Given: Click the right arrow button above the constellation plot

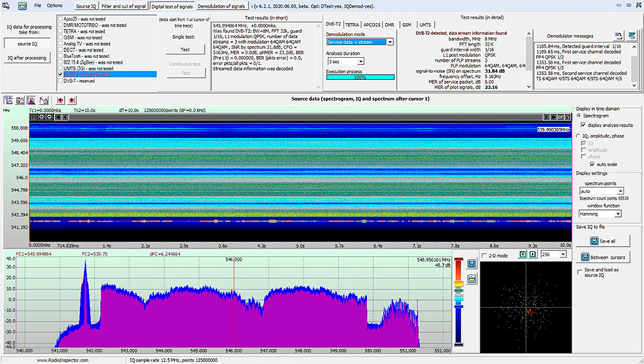Looking at the screenshot, I should coord(531,254).
